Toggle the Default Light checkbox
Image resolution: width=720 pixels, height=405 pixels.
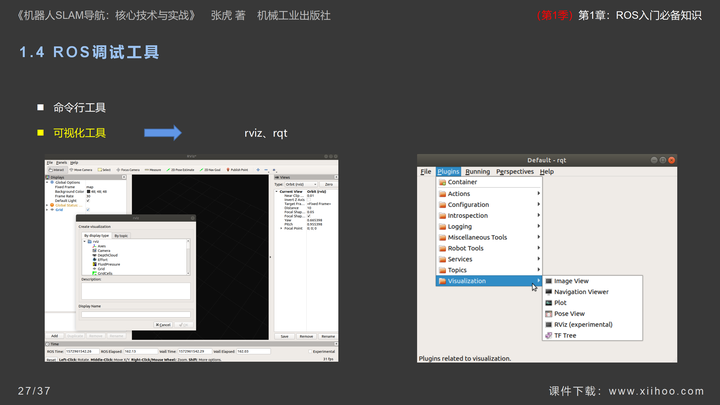88,201
